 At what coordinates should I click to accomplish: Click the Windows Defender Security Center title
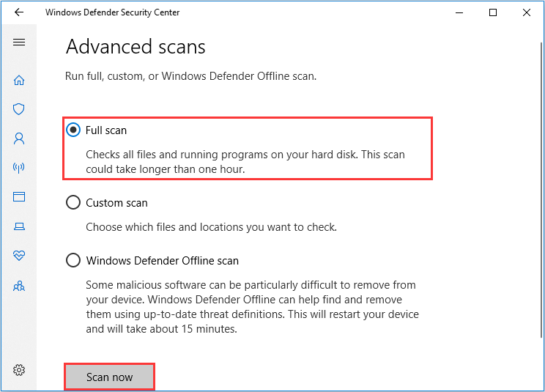point(112,12)
